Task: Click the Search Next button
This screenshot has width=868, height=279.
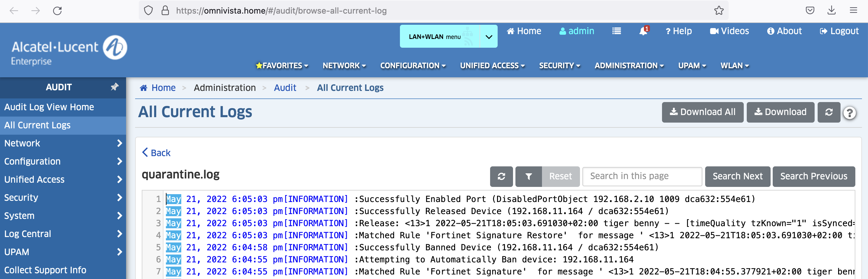Action: 737,176
